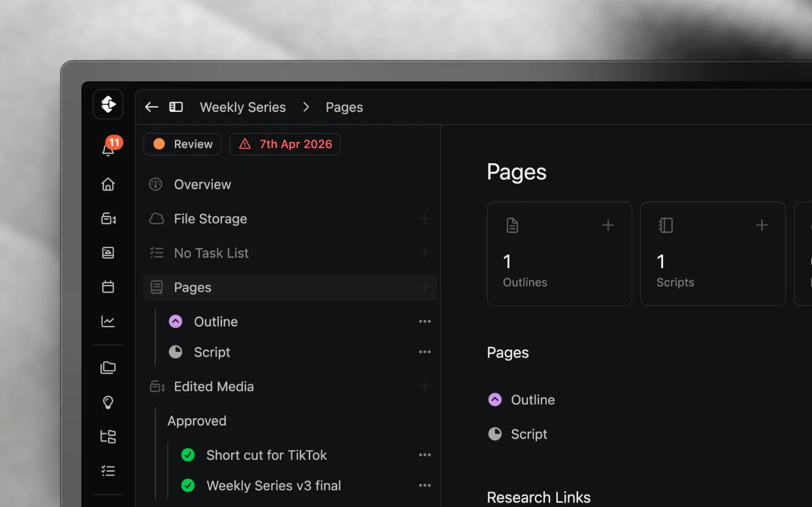Click the Script progress icon in main list
812x507 pixels.
(x=495, y=434)
